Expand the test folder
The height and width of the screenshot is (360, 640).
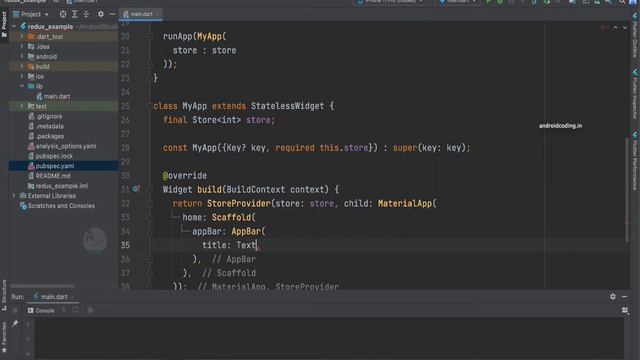point(22,106)
